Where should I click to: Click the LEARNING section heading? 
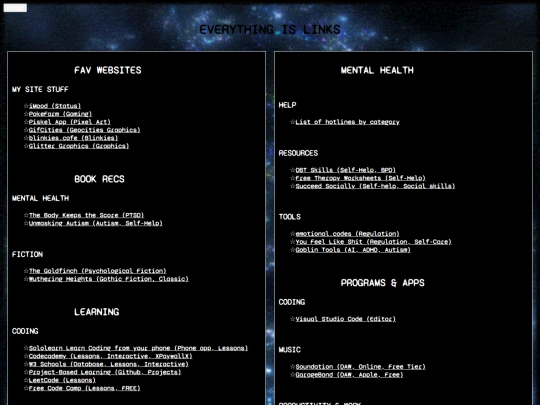pos(96,312)
